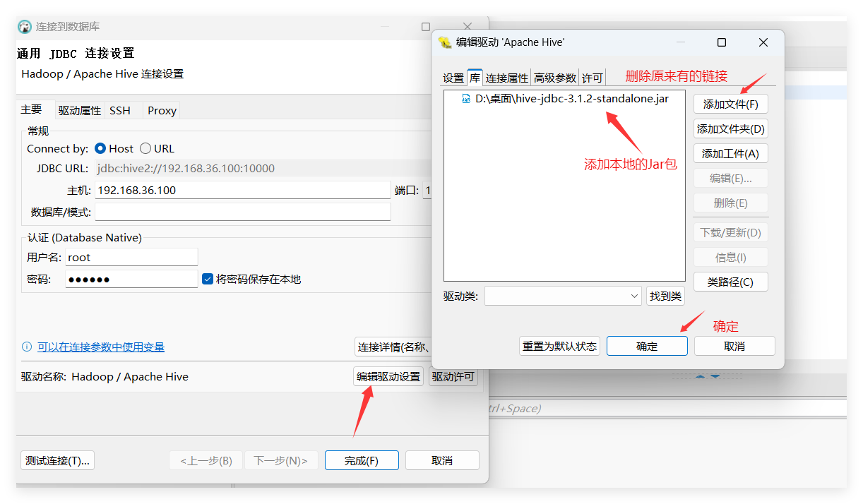Click the jar file icon in library list
This screenshot has height=504, width=863.
[466, 99]
